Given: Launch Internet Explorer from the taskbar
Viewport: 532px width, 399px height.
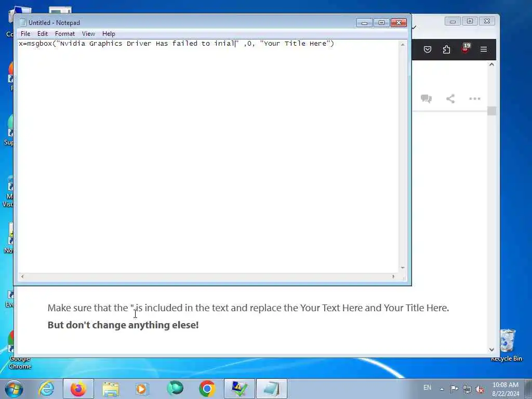Looking at the screenshot, I should 46,389.
